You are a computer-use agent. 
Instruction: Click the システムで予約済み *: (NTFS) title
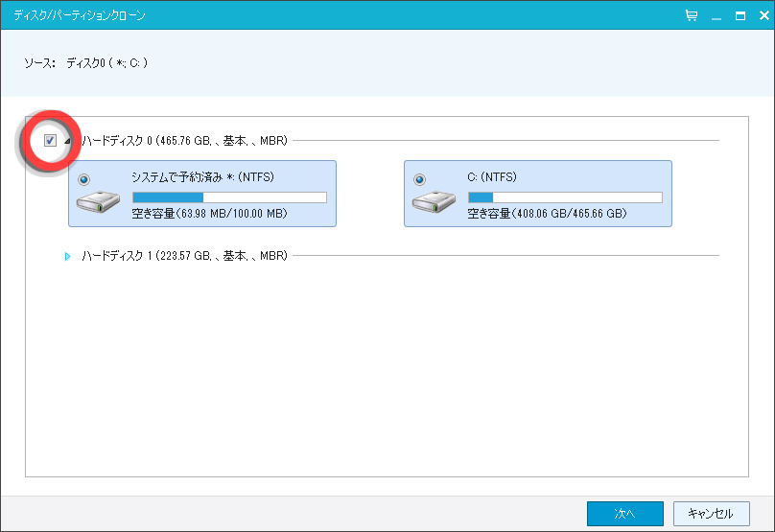(x=203, y=176)
